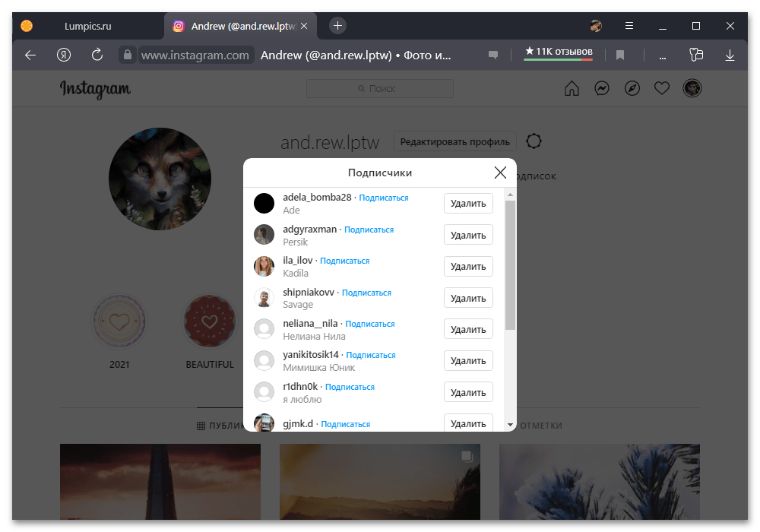Open the browser hamburger menu

(x=629, y=26)
